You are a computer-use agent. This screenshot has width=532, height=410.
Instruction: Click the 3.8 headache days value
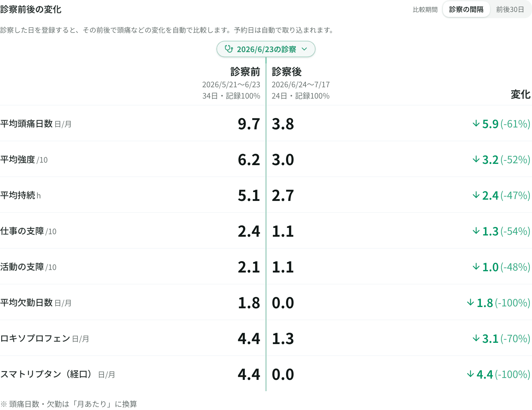(x=283, y=124)
